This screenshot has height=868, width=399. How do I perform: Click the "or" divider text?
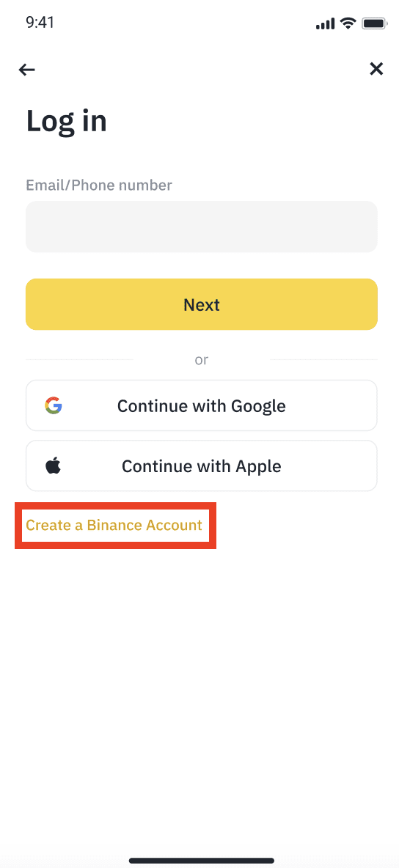tap(202, 360)
